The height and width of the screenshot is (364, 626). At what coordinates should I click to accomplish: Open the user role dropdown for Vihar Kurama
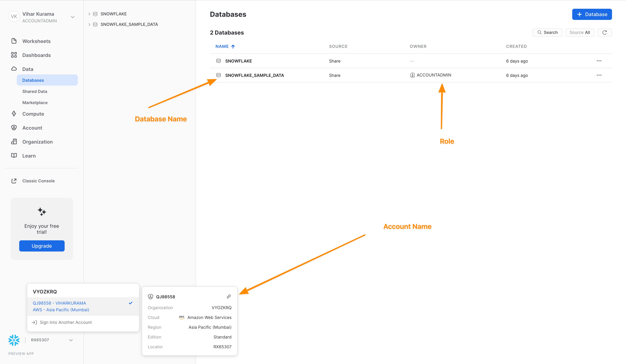click(x=72, y=17)
